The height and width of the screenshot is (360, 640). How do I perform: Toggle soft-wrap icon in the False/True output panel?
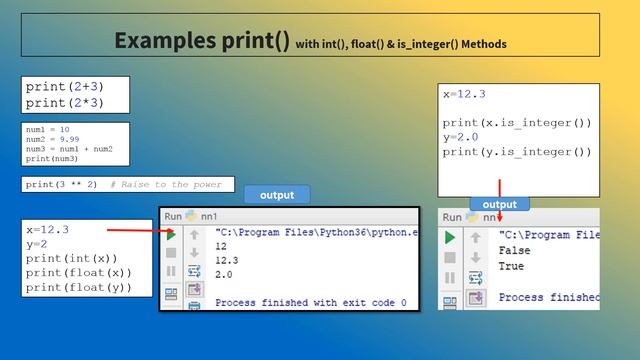(x=476, y=278)
